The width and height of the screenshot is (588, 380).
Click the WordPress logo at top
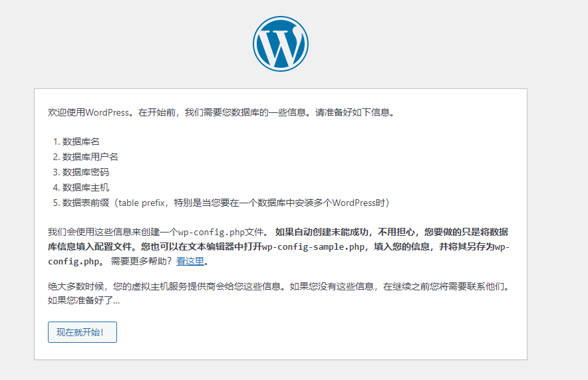[x=280, y=44]
